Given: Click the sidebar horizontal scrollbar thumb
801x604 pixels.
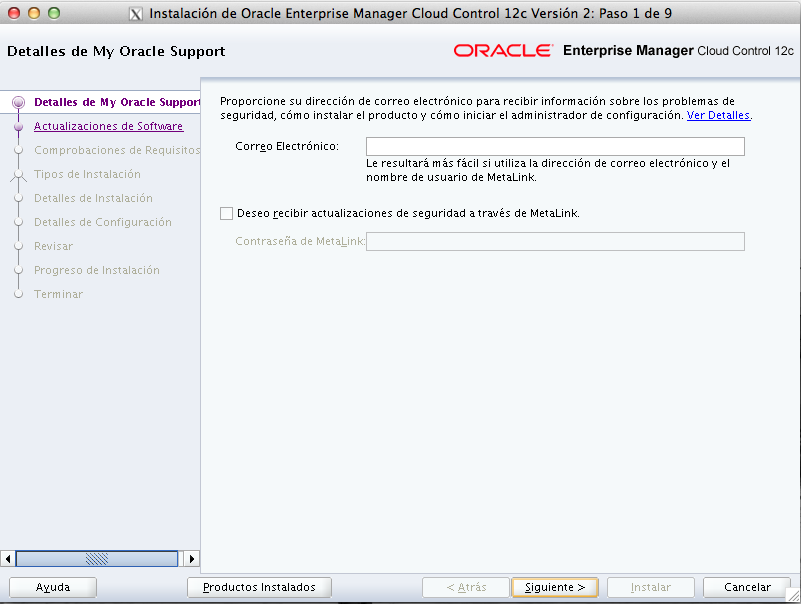Looking at the screenshot, I should tap(96, 559).
